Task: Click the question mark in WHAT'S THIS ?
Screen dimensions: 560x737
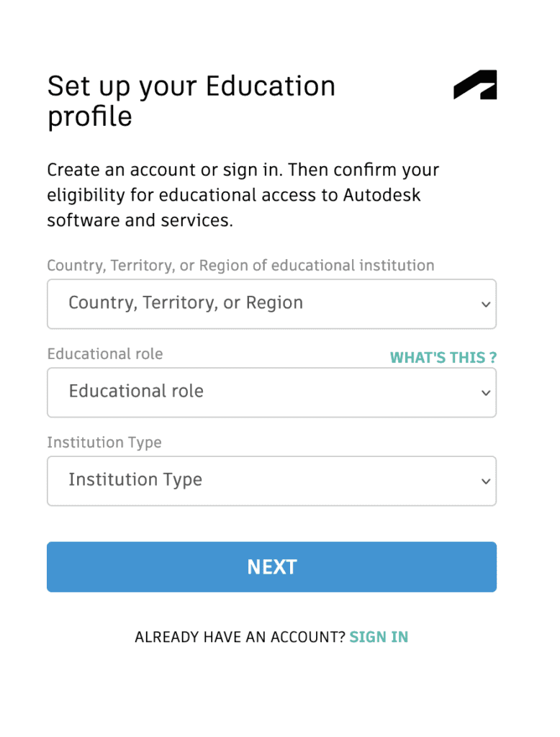Action: coord(493,358)
